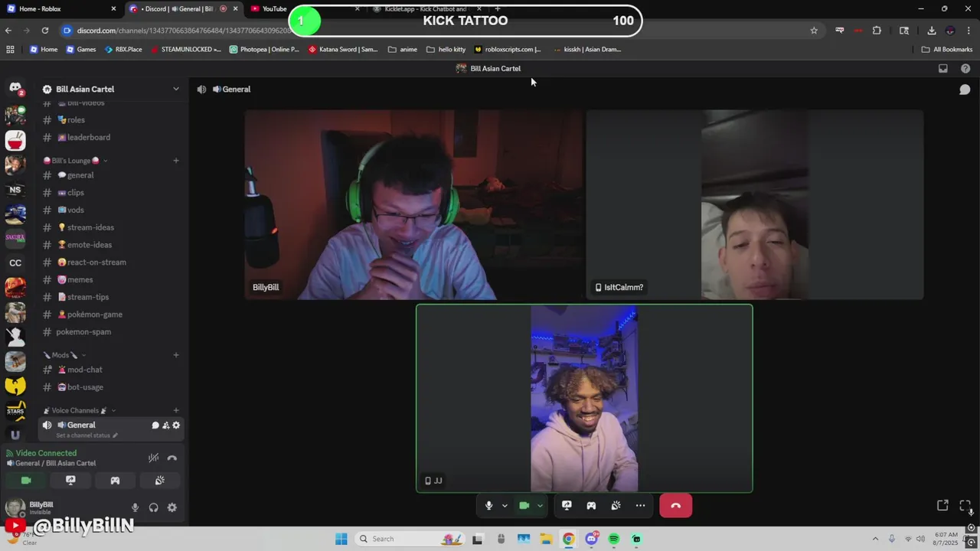Open the NS server icon in sidebar
This screenshot has width=980, height=551.
point(15,190)
